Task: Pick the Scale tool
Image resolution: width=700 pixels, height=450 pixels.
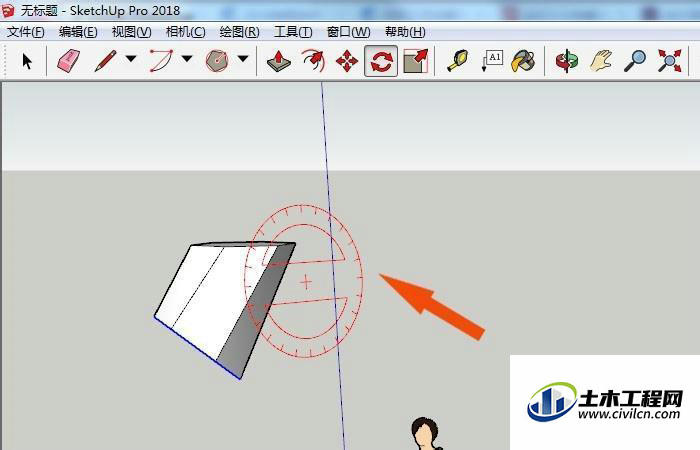Action: (415, 61)
